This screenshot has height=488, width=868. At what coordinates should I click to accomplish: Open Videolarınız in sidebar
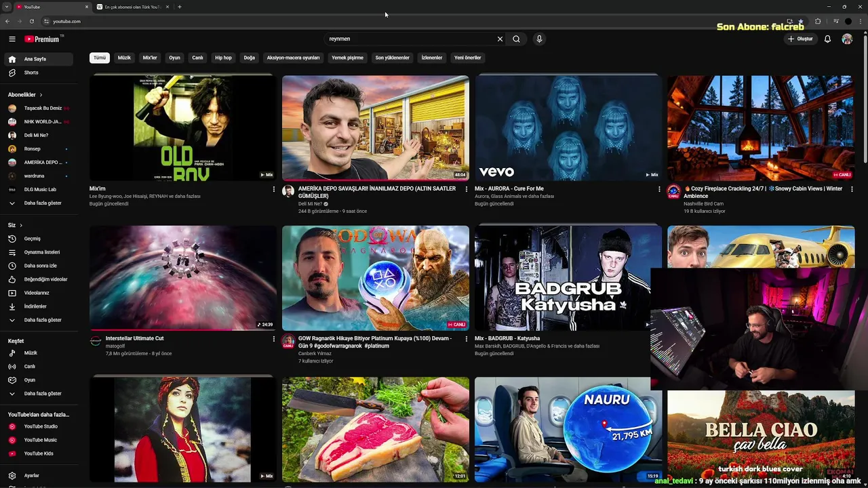tap(40, 293)
